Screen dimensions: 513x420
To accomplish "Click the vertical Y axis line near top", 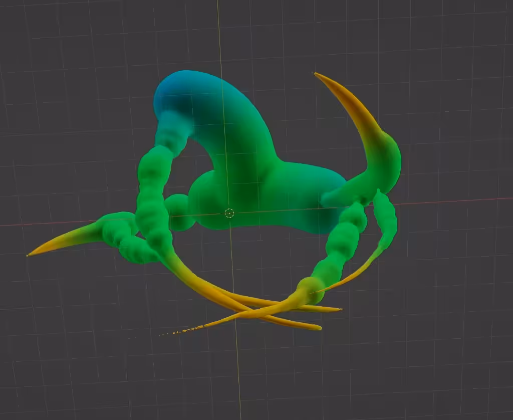I will click(x=219, y=33).
